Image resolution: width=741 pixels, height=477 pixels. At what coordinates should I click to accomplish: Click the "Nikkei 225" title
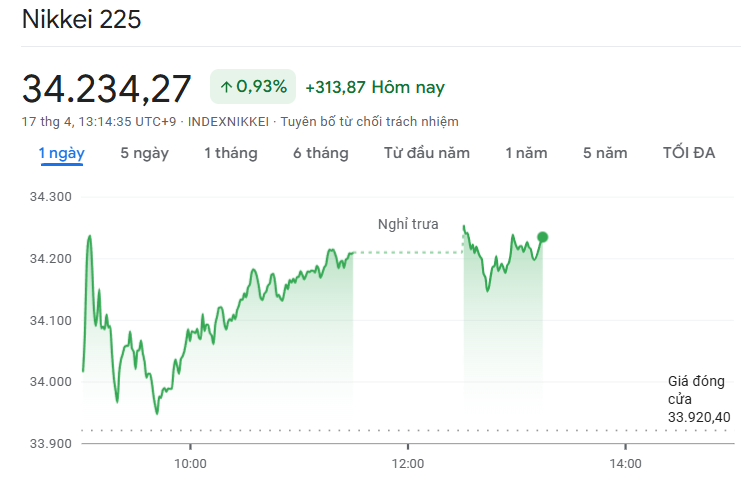pos(81,20)
